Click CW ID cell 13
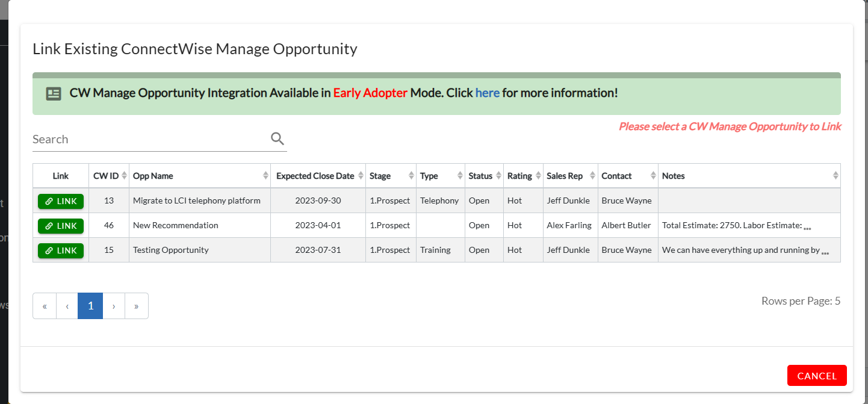Screen dimensions: 868x404 pyautogui.click(x=109, y=200)
